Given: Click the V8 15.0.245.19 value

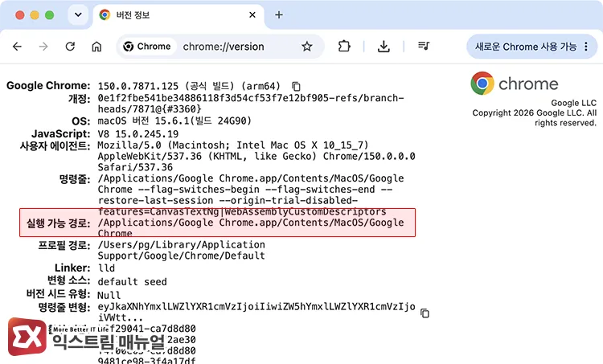Looking at the screenshot, I should [137, 133].
